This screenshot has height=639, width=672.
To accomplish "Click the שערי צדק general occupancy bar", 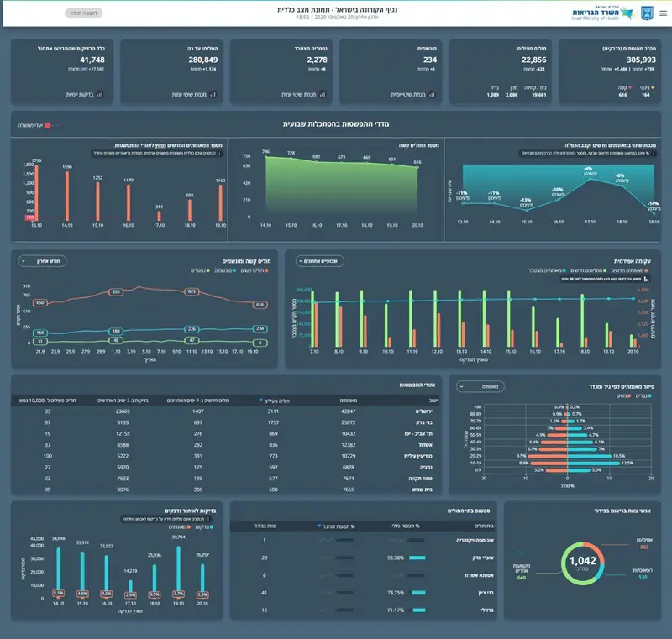I will [417, 558].
